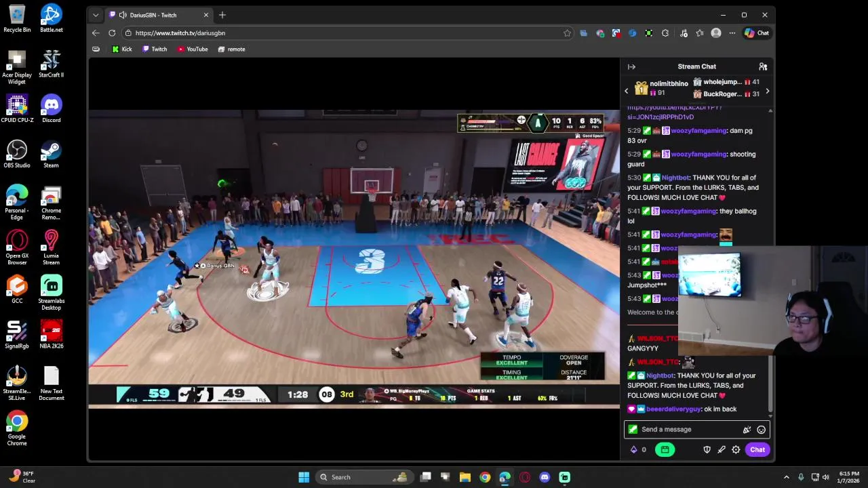Image resolution: width=868 pixels, height=488 pixels.
Task: Open Edge settings and more menu
Action: point(732,33)
